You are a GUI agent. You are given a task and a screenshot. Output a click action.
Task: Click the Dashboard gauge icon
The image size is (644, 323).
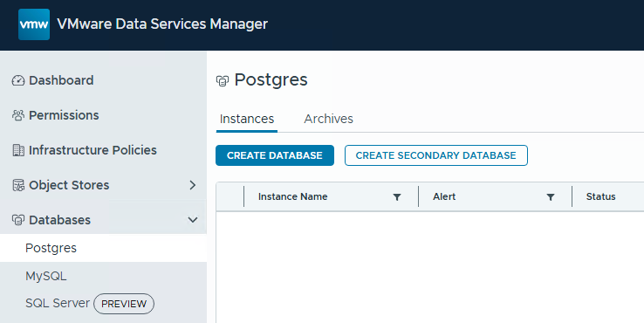18,80
